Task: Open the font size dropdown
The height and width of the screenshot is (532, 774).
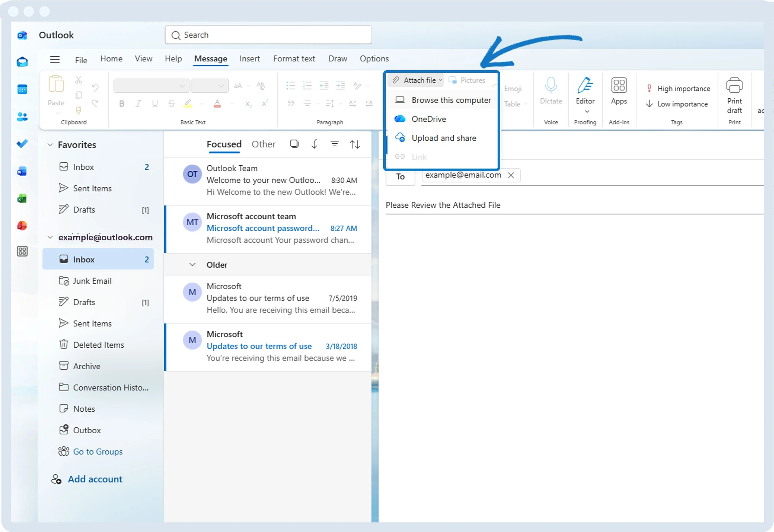Action: coord(209,86)
